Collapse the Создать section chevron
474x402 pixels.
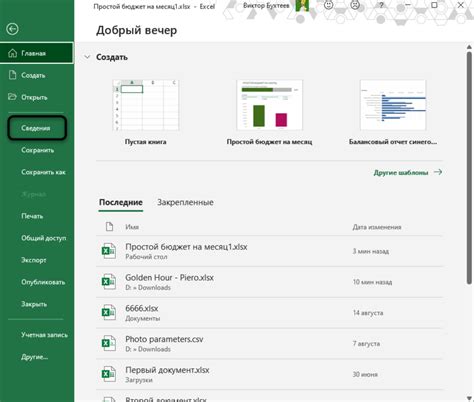point(87,57)
